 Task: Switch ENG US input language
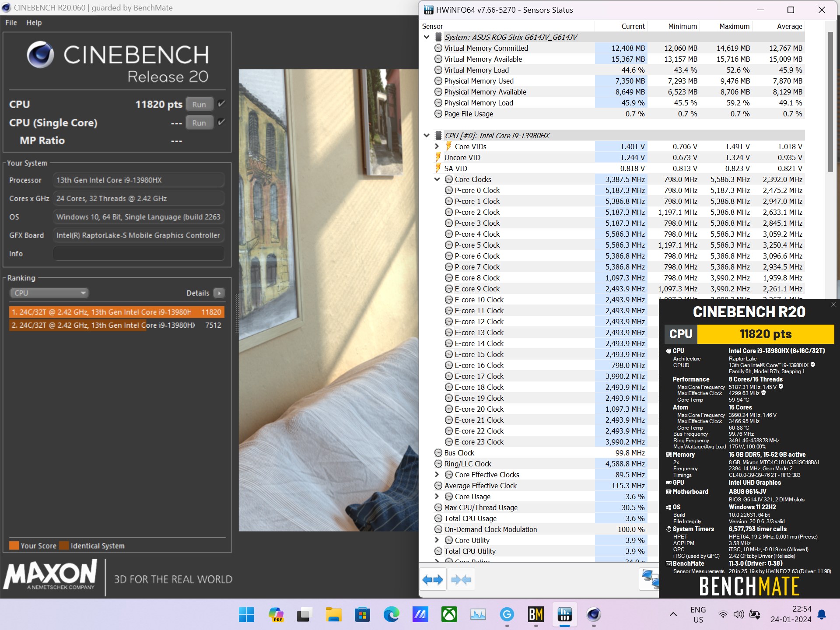(x=698, y=615)
